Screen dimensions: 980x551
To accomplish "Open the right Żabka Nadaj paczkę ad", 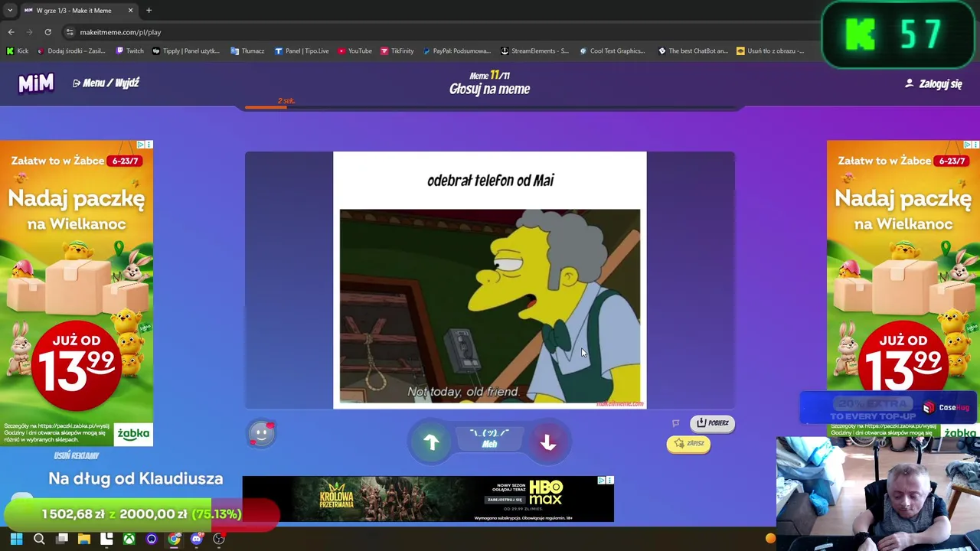I will 903,293.
